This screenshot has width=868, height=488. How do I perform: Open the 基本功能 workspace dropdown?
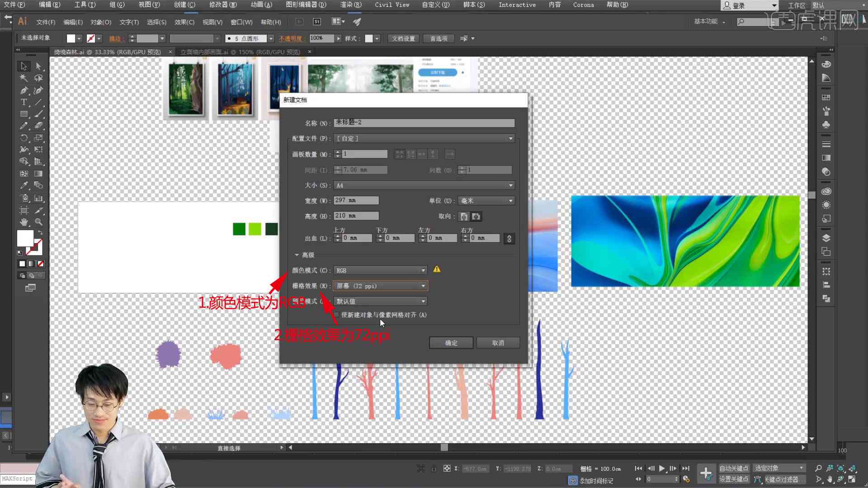pyautogui.click(x=709, y=22)
